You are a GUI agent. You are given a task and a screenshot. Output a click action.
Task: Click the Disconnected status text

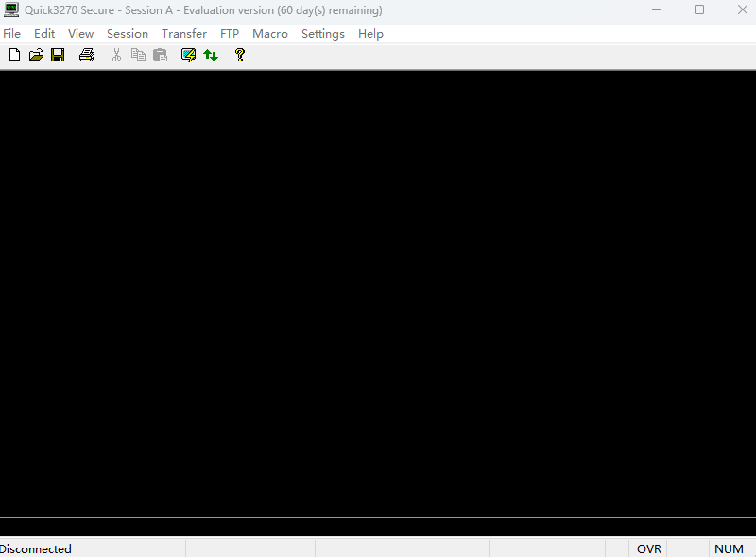(x=36, y=548)
